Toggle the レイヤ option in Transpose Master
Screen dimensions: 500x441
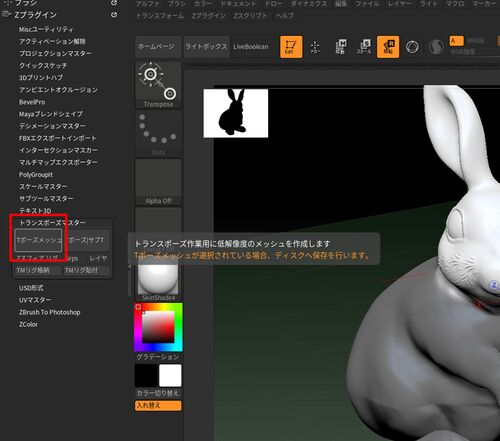[98, 258]
